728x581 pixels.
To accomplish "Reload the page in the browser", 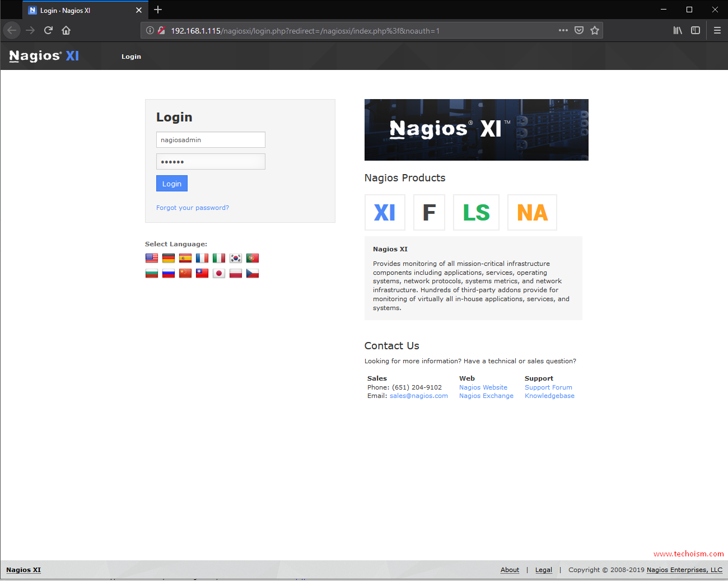I will (48, 30).
